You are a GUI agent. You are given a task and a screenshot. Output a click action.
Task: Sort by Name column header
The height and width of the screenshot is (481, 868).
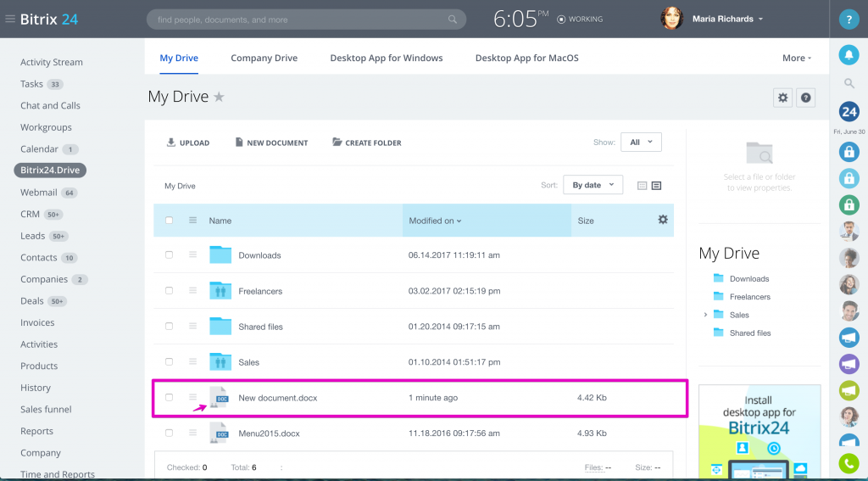220,221
